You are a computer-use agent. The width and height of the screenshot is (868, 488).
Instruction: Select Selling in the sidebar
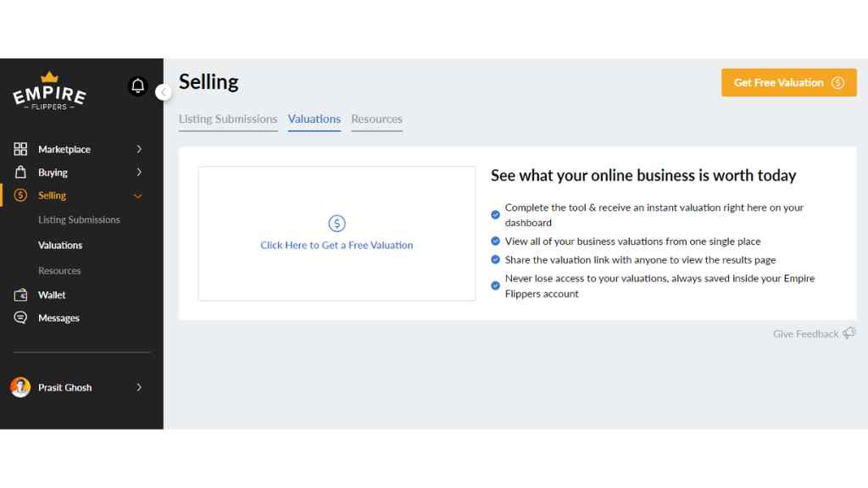(x=52, y=196)
